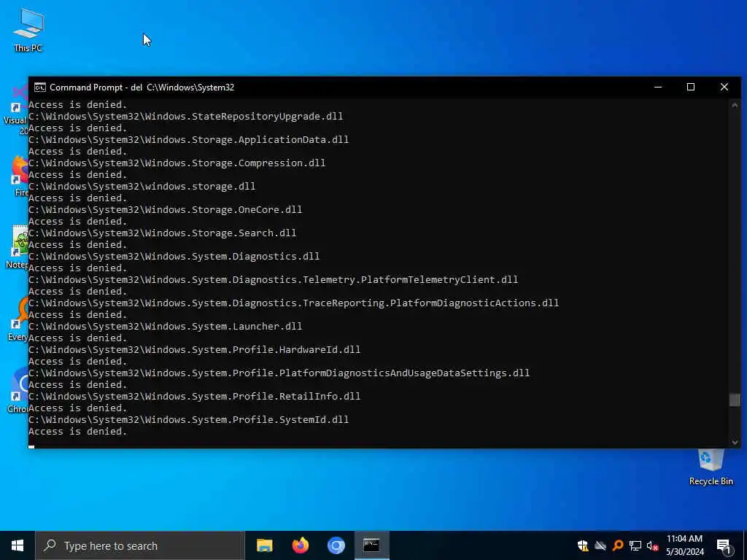Click the Type here to search box
747x560 pixels.
pos(140,545)
